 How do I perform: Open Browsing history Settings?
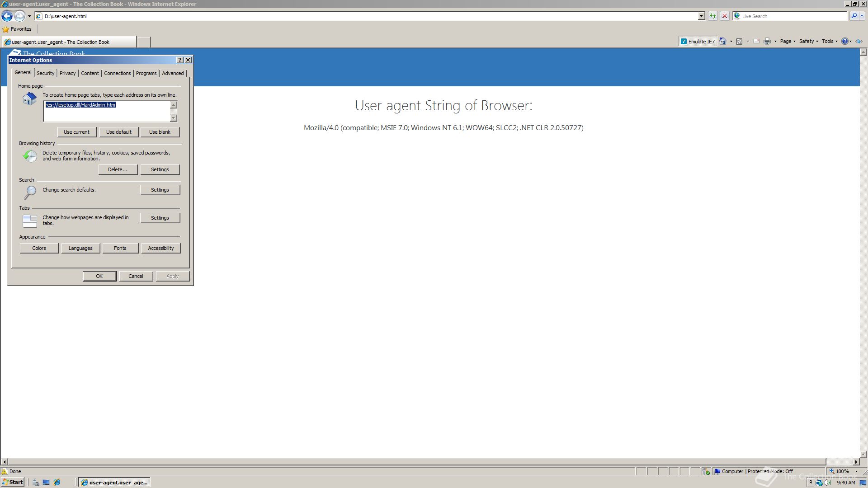pyautogui.click(x=160, y=169)
